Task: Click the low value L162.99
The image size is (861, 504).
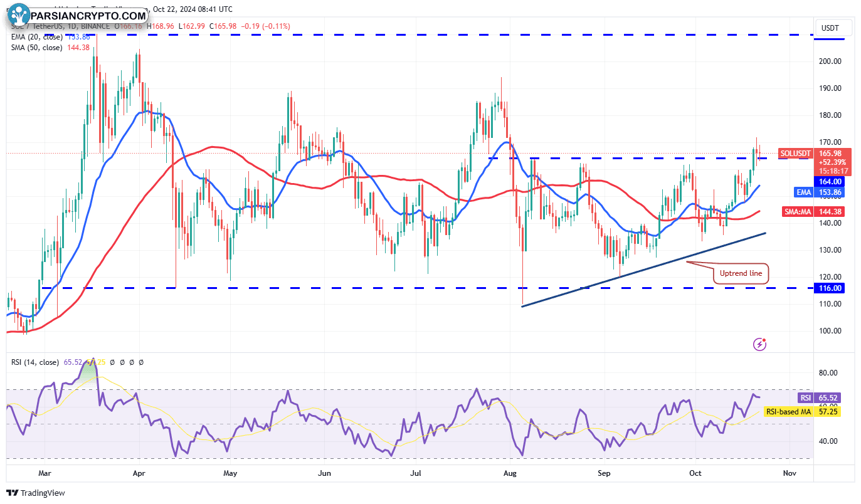Action: point(193,26)
